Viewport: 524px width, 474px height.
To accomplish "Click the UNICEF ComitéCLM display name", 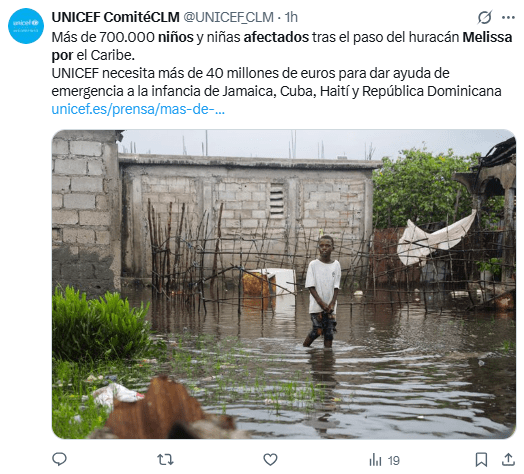I will 115,17.
